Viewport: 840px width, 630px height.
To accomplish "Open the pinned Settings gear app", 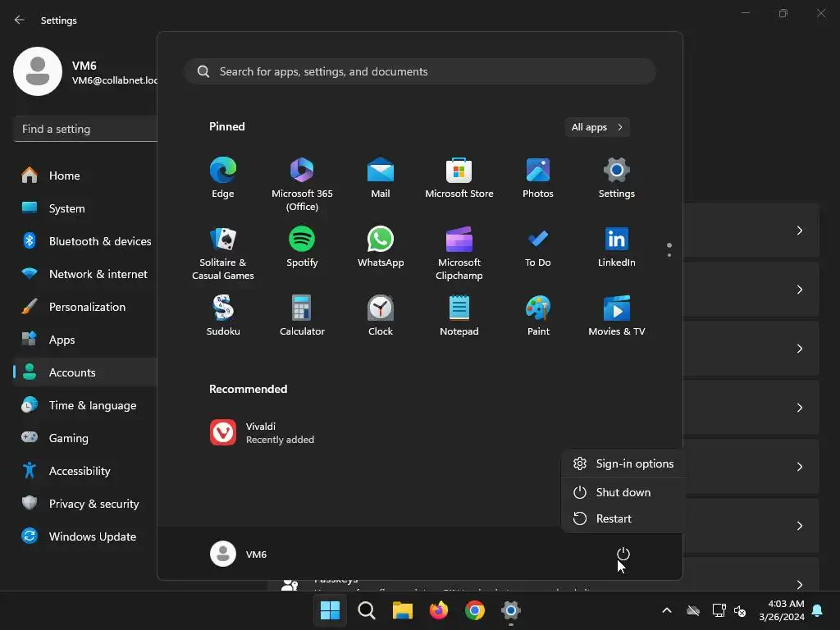I will click(x=617, y=178).
